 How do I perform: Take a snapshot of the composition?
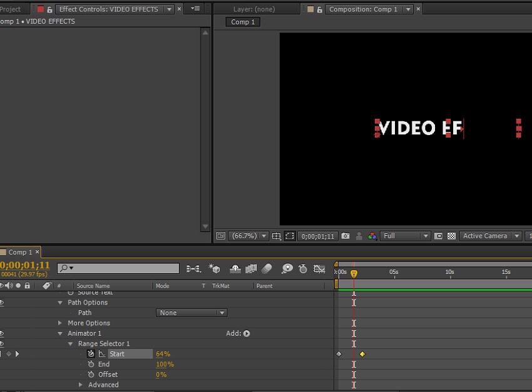tap(345, 236)
